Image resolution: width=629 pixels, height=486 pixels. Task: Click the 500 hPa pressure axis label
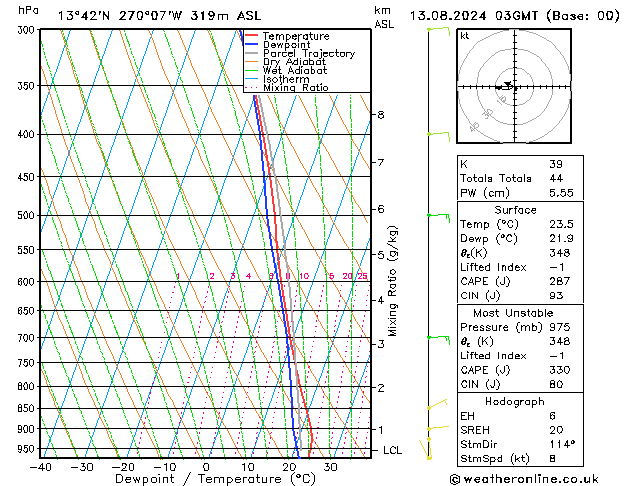point(28,216)
